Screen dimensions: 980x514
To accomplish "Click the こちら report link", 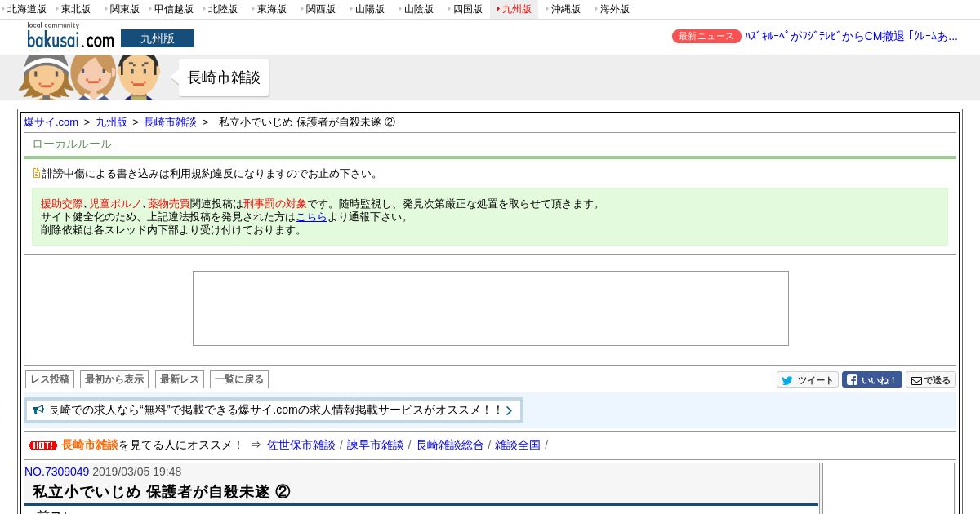I will click(x=311, y=216).
